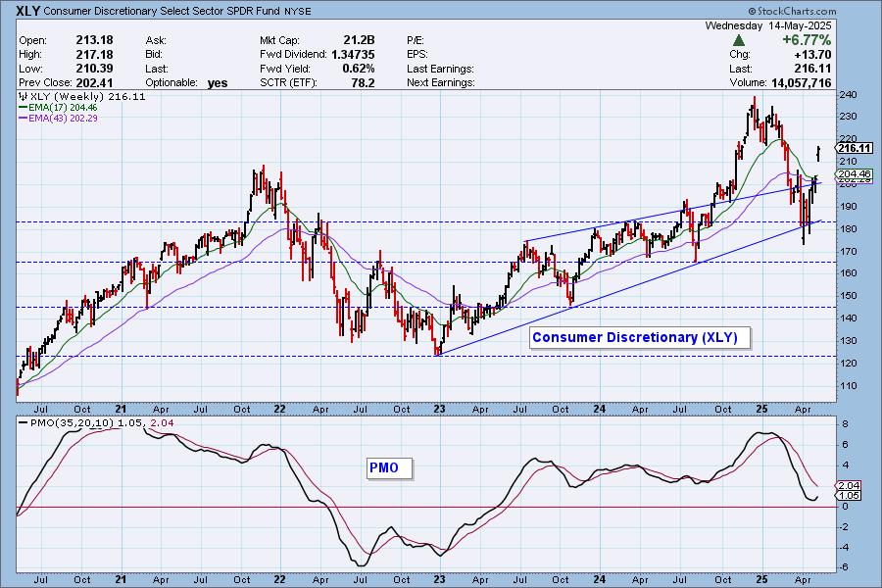Click the SCTR (ETF) value 78.2
The width and height of the screenshot is (882, 588).
click(x=363, y=82)
